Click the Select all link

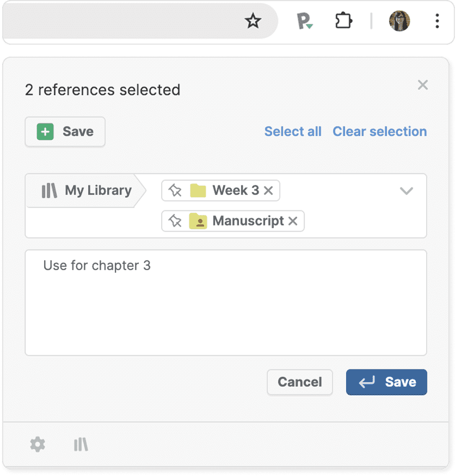pyautogui.click(x=293, y=131)
